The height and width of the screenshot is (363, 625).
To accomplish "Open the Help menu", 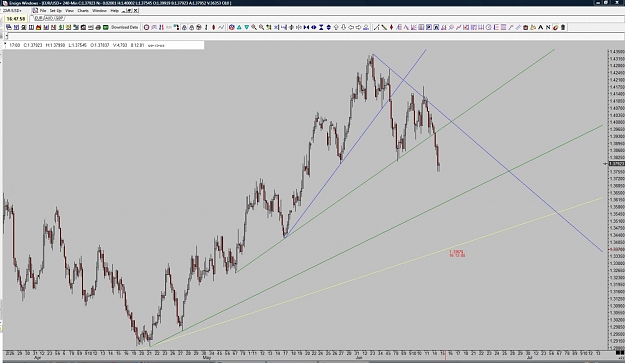I will coord(114,11).
